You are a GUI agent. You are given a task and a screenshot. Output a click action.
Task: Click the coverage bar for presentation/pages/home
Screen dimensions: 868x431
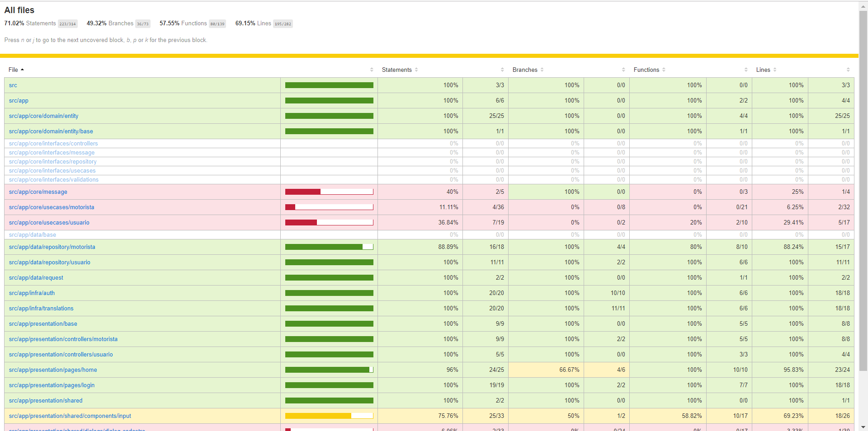(329, 370)
